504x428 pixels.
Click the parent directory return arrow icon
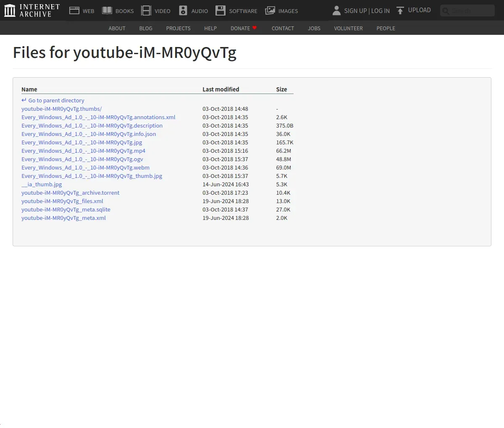coord(24,100)
